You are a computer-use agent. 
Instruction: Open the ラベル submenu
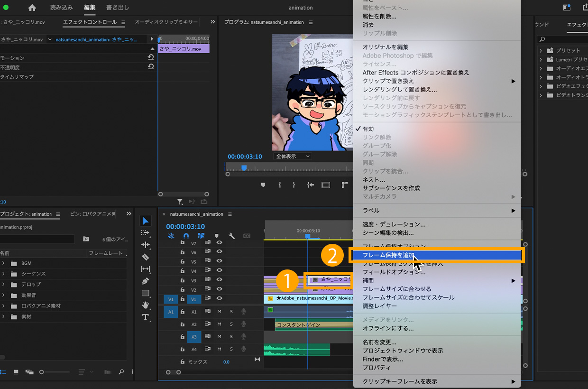pyautogui.click(x=437, y=210)
